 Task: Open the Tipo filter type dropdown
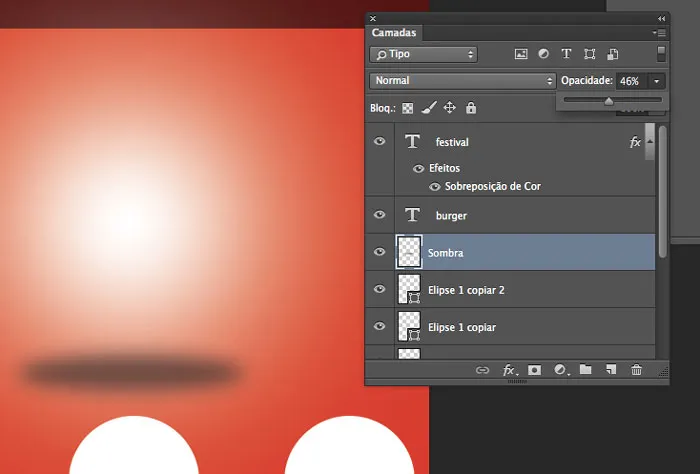click(423, 54)
